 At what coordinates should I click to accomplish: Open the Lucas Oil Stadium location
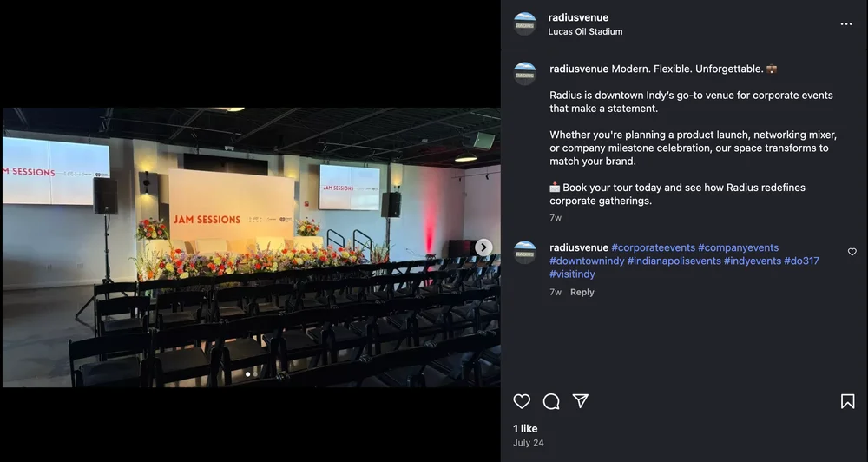coord(585,31)
